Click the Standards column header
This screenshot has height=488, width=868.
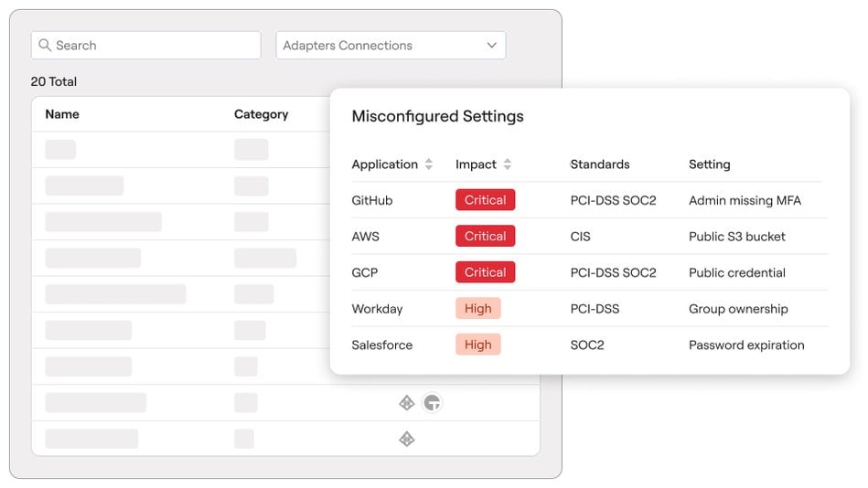click(599, 164)
